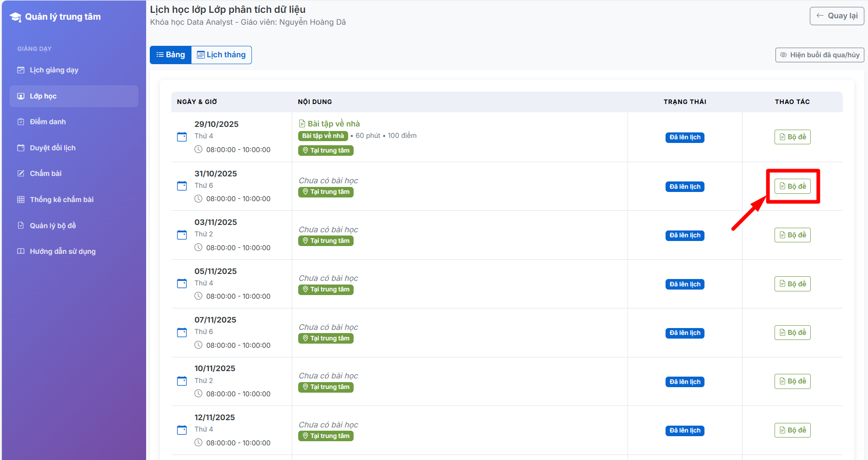The image size is (868, 460).
Task: Toggle Hiện buổi đã qua/hủy visibility
Action: tap(819, 55)
